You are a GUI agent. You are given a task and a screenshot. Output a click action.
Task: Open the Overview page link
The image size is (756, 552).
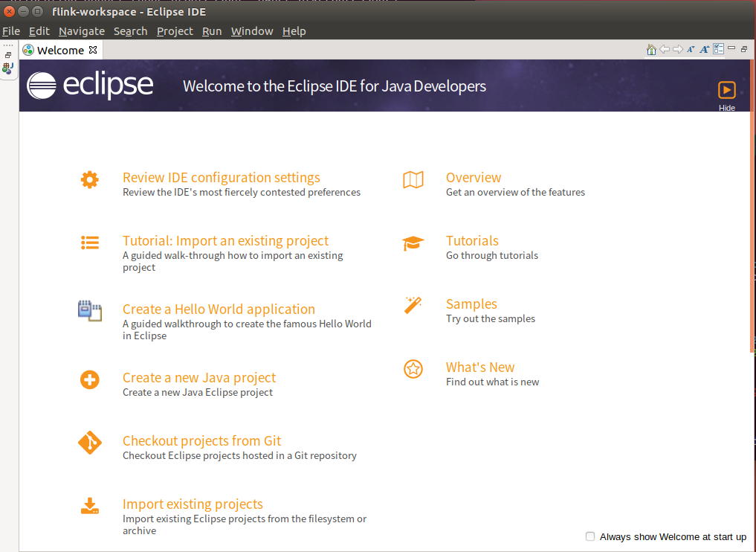473,177
